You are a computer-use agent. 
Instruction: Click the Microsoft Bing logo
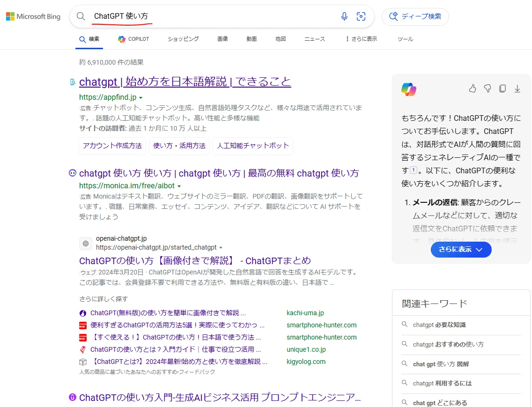[33, 16]
